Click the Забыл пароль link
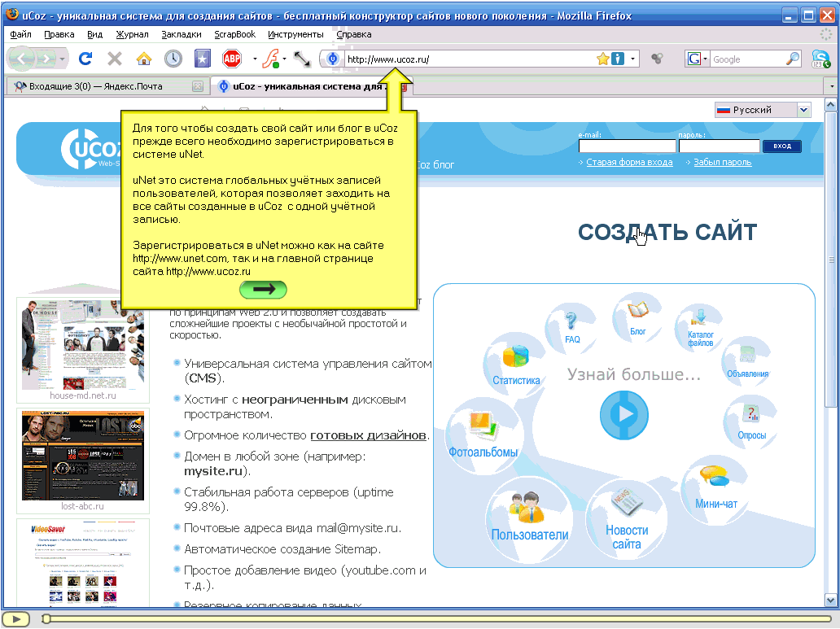Screen dimensions: 840x629 click(722, 162)
